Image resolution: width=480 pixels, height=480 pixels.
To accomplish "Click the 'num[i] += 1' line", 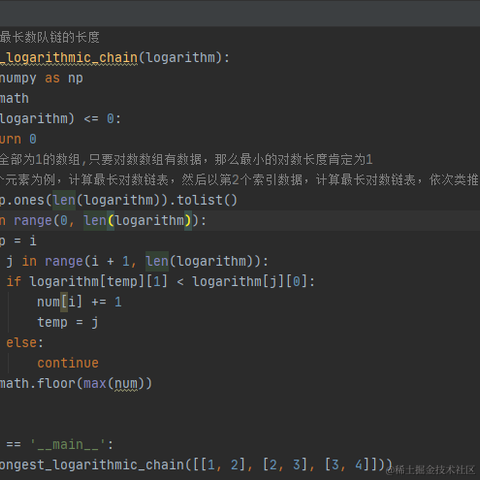I will (79, 302).
